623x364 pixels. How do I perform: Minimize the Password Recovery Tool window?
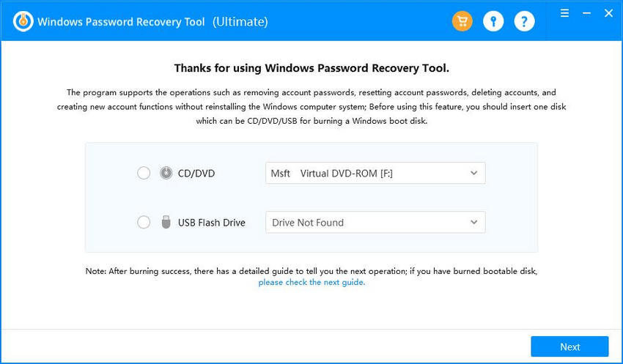586,13
